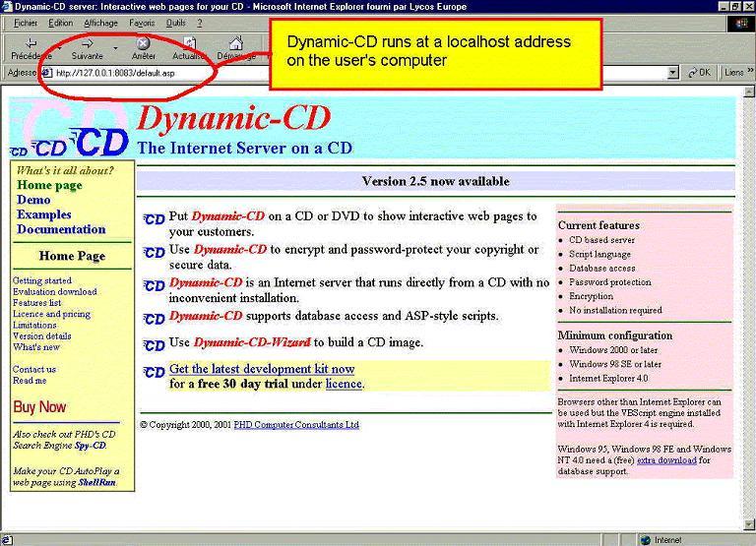756x546 pixels.
Task: Open PHD Computer Consultants Ltd link
Action: click(x=296, y=425)
